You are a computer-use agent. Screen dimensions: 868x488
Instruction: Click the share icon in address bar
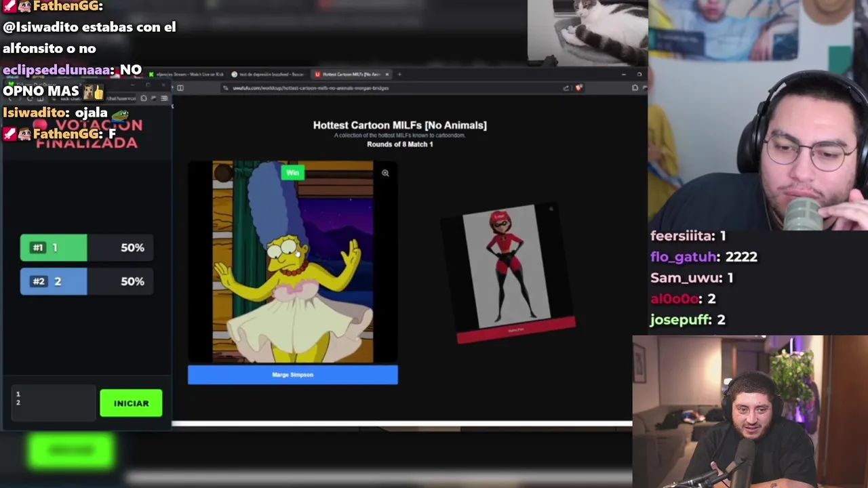pos(566,88)
